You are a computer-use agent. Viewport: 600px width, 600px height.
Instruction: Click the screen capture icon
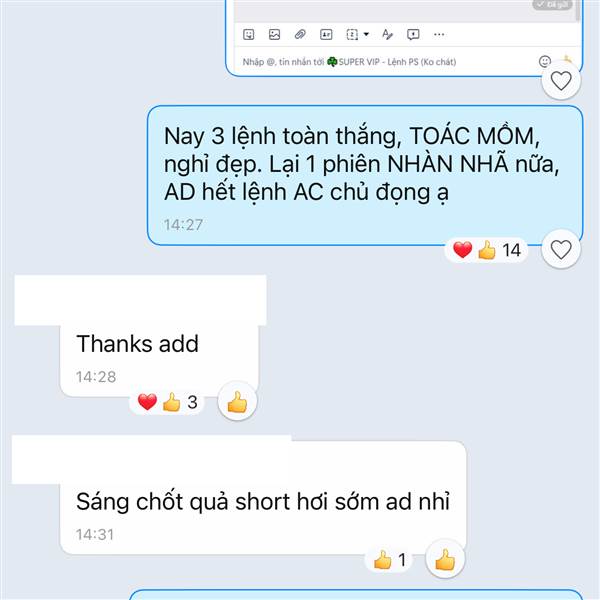[352, 34]
